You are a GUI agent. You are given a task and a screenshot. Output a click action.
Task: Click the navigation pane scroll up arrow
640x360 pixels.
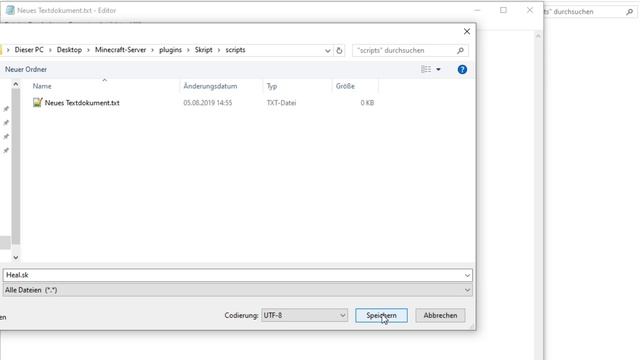click(x=16, y=84)
